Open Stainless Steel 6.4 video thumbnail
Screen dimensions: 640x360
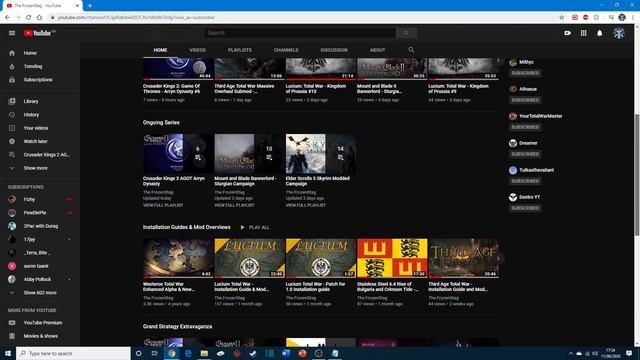[392, 258]
